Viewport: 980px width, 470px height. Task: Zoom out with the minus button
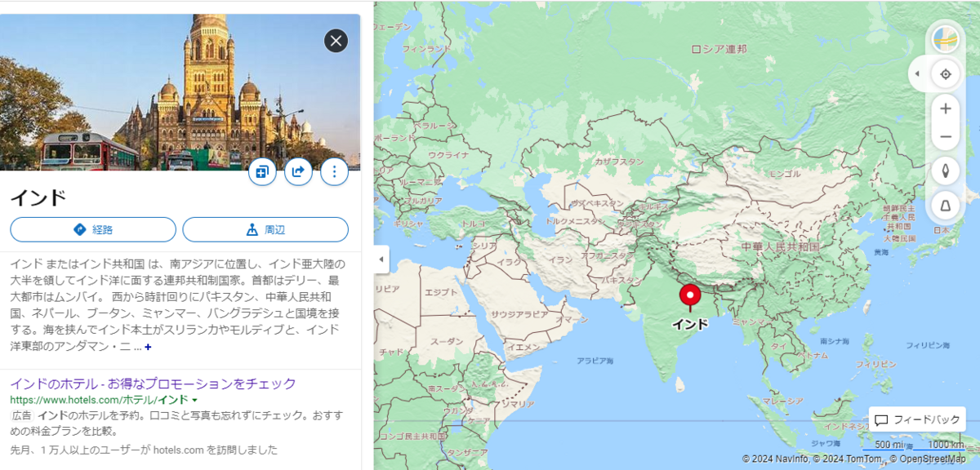[946, 136]
